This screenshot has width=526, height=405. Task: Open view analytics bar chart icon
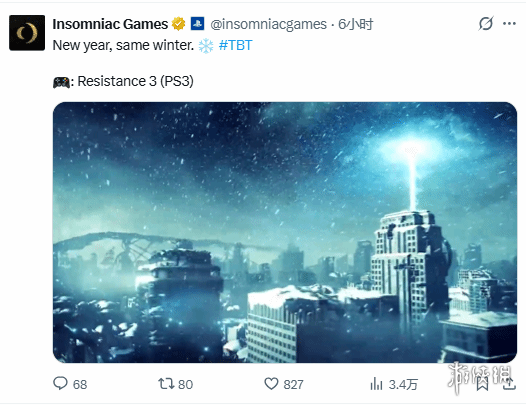(376, 384)
